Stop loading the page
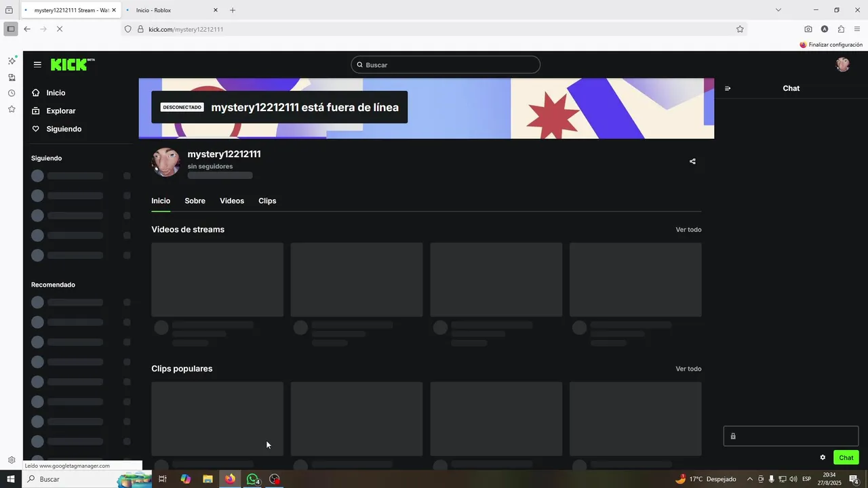 [x=60, y=29]
